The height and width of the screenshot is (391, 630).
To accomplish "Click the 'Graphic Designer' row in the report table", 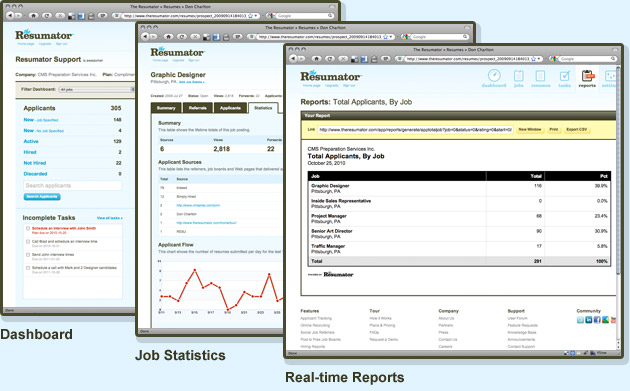I will click(x=459, y=188).
